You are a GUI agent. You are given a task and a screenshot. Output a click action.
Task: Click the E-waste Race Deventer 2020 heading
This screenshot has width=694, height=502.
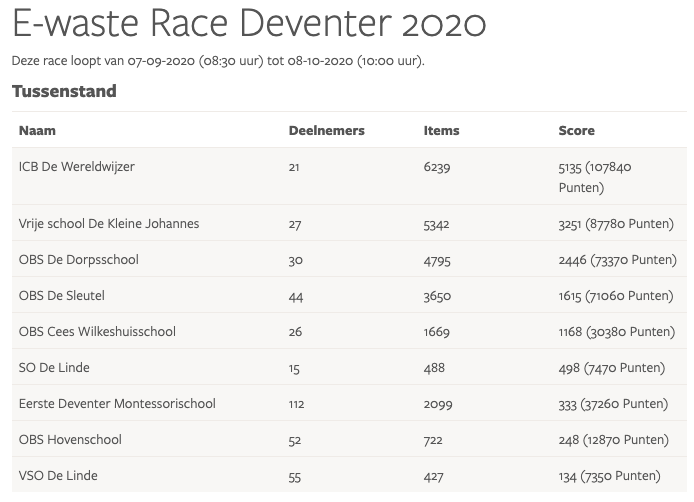[249, 24]
